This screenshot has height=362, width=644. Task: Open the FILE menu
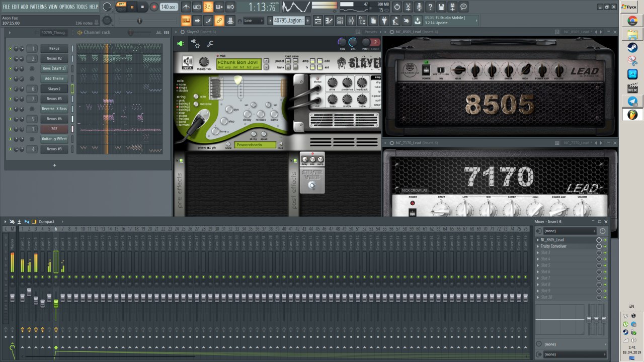[x=6, y=7]
